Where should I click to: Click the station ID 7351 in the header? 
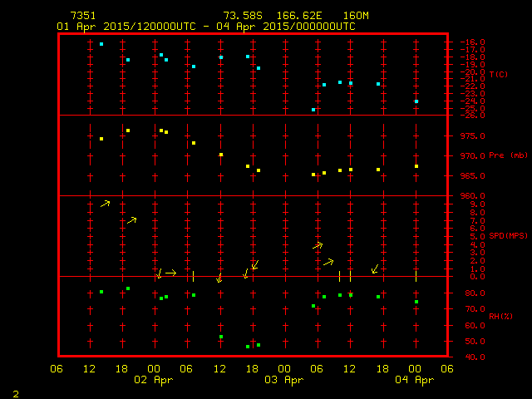83,16
